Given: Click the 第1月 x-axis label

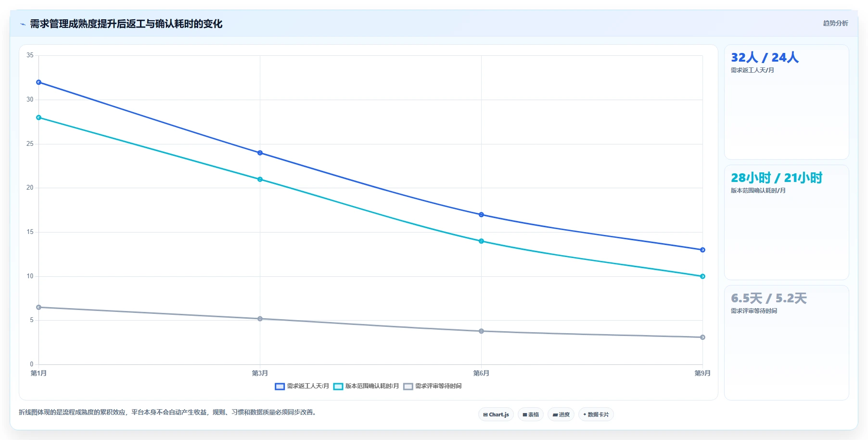Looking at the screenshot, I should tap(38, 373).
